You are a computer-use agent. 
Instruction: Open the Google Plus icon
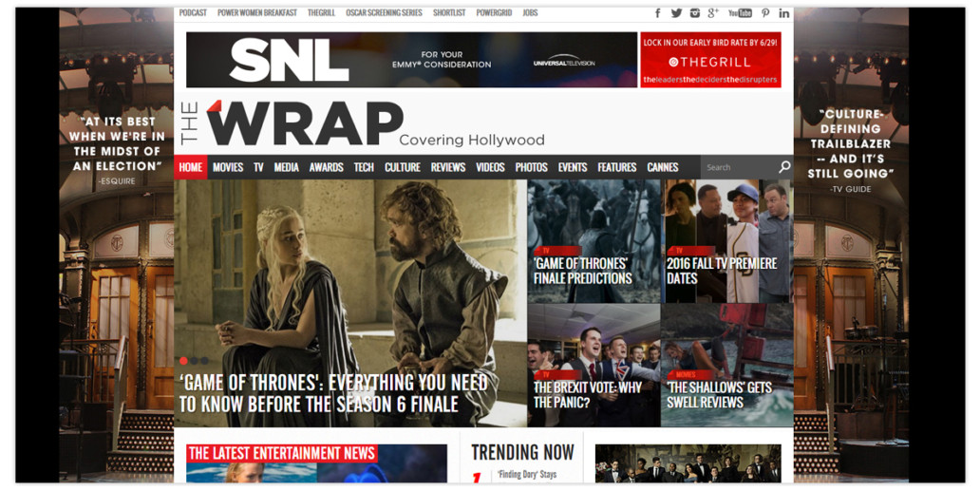[713, 12]
